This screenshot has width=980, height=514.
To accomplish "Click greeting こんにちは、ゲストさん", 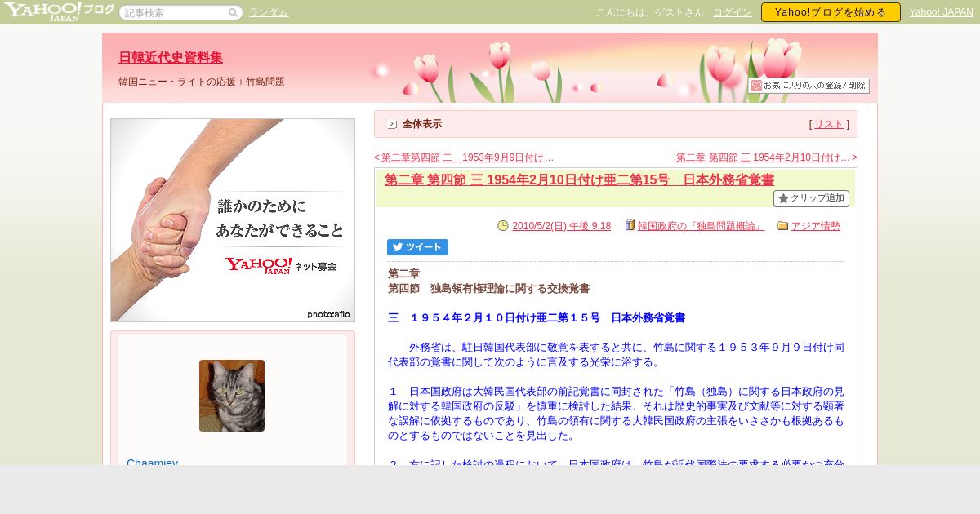I will pyautogui.click(x=649, y=12).
